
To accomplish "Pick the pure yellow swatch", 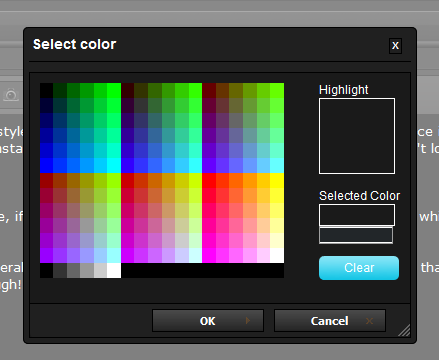I will (x=277, y=180).
